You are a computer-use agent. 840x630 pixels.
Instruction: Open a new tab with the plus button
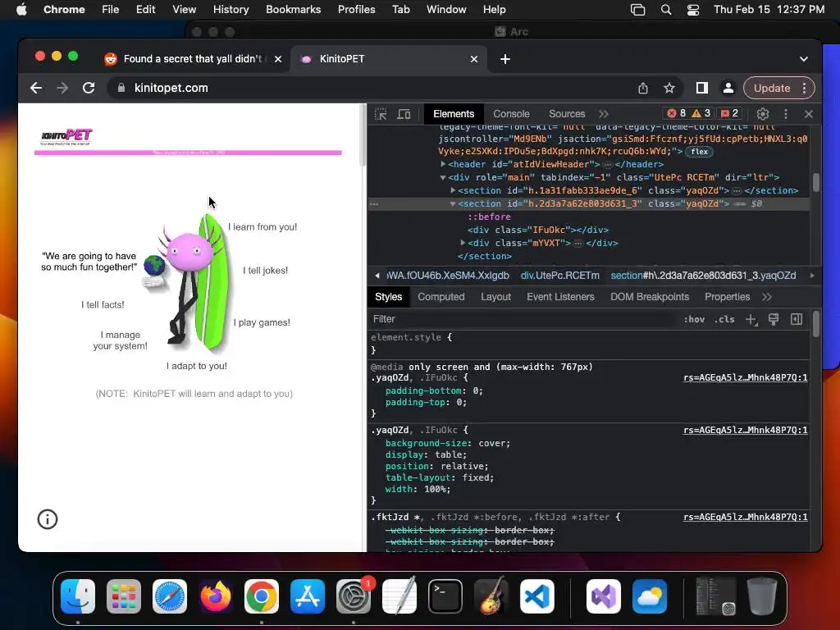click(x=505, y=59)
